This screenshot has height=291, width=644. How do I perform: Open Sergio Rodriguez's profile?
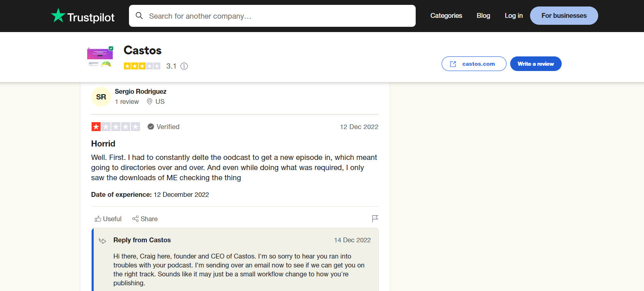click(140, 91)
